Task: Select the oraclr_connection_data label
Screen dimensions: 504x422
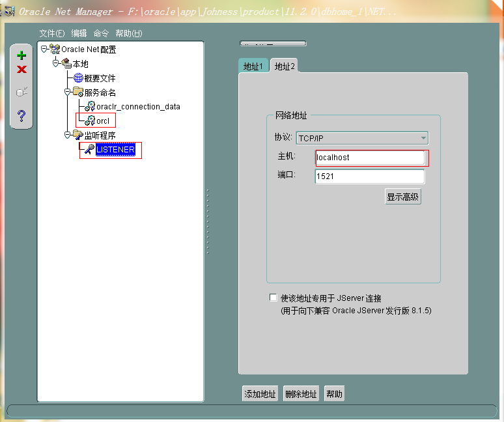Action: [x=138, y=107]
